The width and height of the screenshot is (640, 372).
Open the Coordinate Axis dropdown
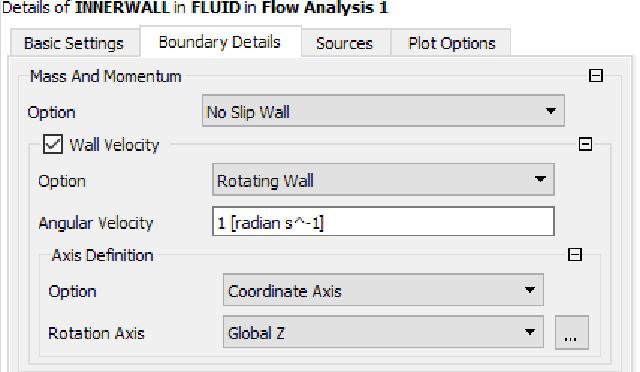[x=383, y=290]
